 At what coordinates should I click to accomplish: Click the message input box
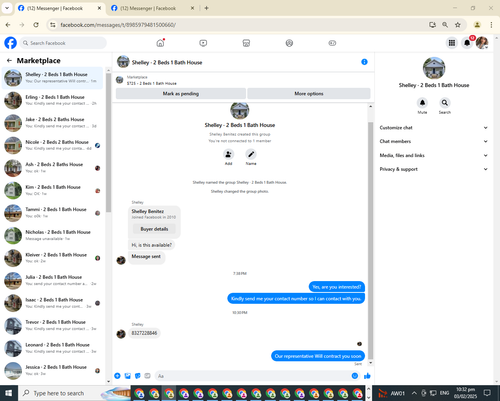(x=256, y=376)
